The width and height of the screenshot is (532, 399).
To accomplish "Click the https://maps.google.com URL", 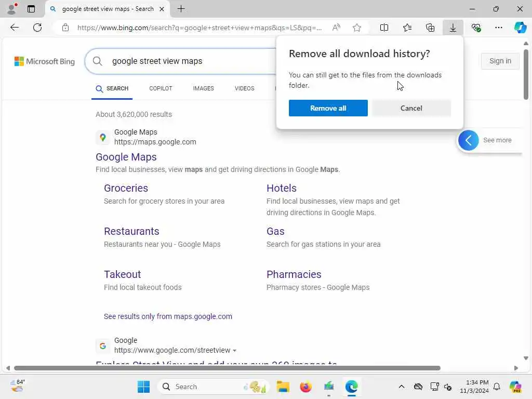I will pos(155,142).
